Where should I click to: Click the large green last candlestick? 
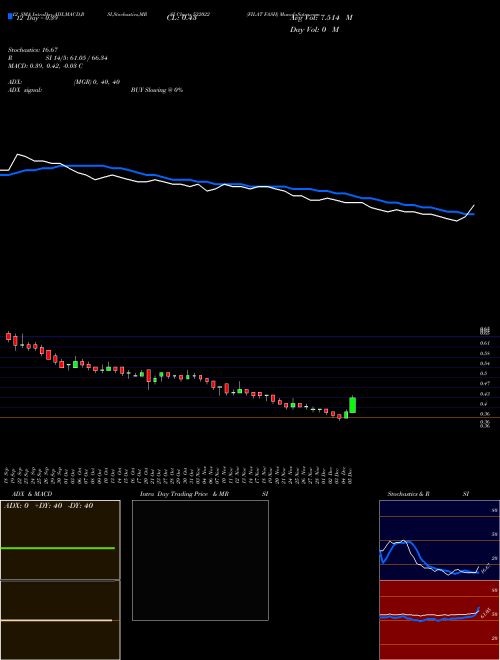pos(353,405)
